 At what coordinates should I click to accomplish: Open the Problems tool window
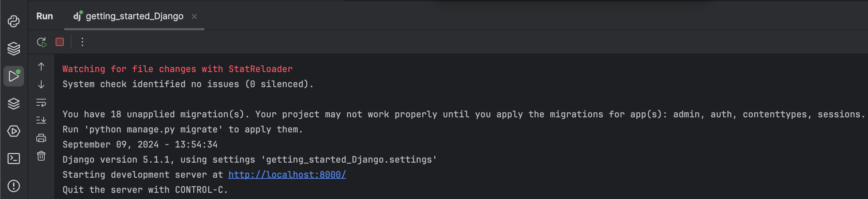[x=13, y=186]
